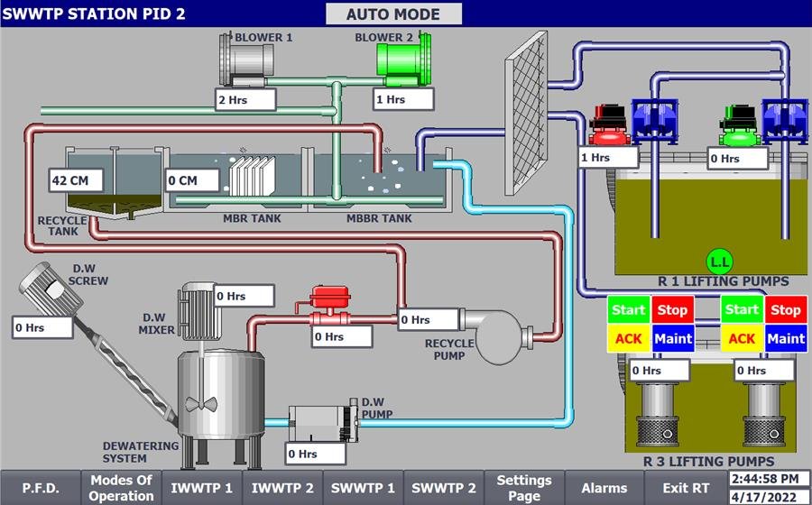The width and height of the screenshot is (812, 505).
Task: Open the Settings Page
Action: pos(524,488)
